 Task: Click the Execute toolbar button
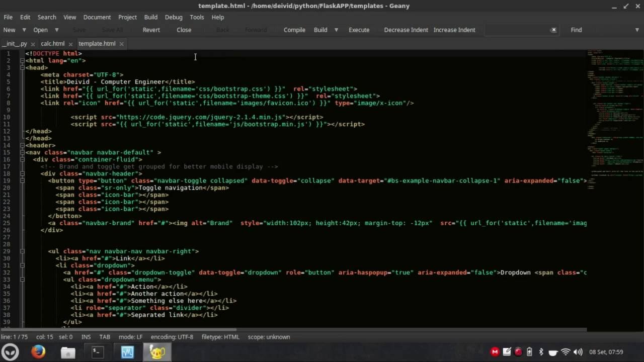(x=359, y=30)
